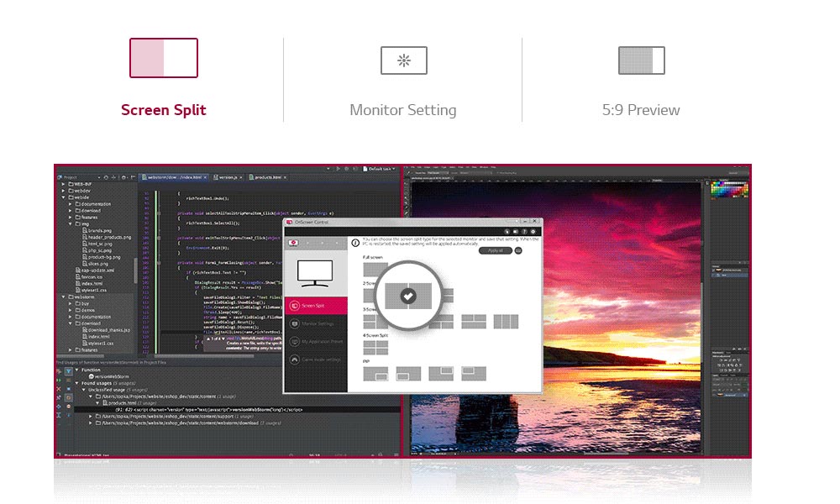840x504 pixels.
Task: Select Screen Split in OnScreen Control sidebar
Action: 316,305
